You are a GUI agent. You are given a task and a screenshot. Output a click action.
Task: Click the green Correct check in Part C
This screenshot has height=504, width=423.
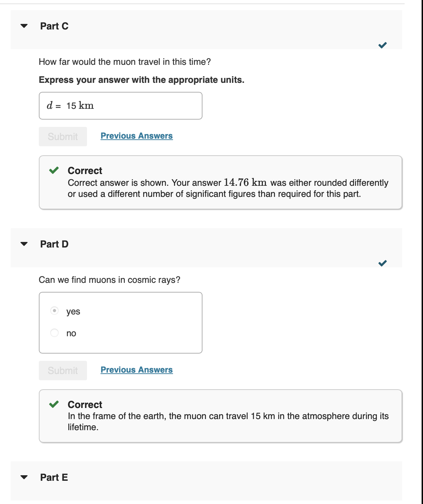[x=54, y=170]
